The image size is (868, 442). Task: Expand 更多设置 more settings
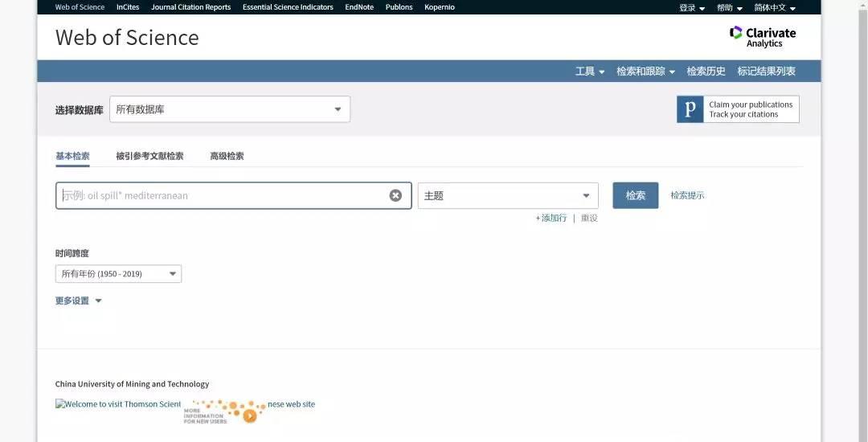click(79, 301)
